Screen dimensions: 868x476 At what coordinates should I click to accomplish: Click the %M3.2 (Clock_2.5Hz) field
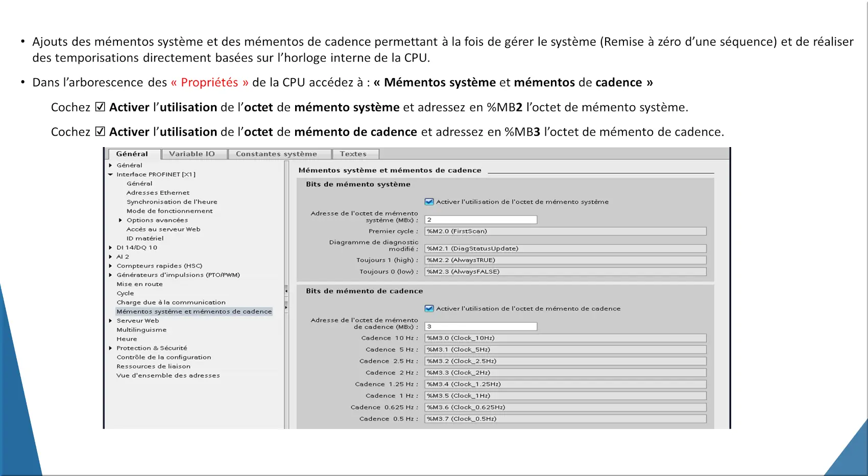coord(565,361)
